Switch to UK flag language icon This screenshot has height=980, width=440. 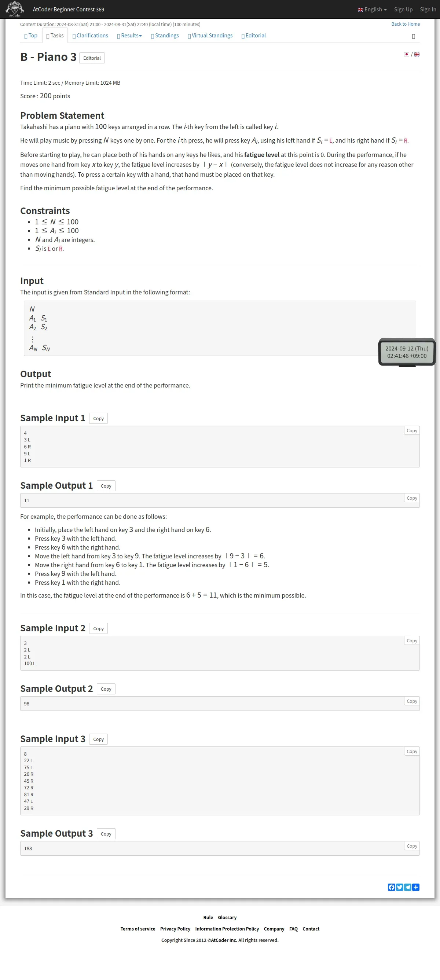point(417,54)
